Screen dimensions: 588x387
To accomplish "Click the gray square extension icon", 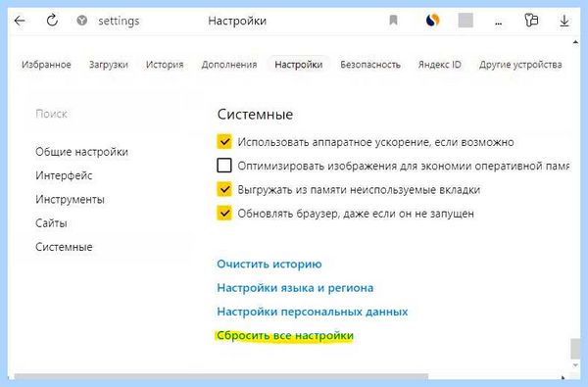I will (465, 20).
